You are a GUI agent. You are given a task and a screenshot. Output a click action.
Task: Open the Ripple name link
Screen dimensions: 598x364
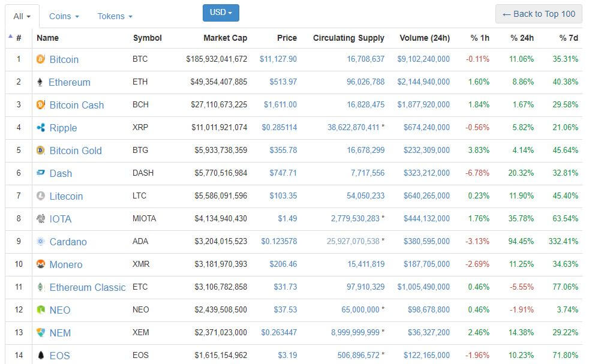(64, 128)
